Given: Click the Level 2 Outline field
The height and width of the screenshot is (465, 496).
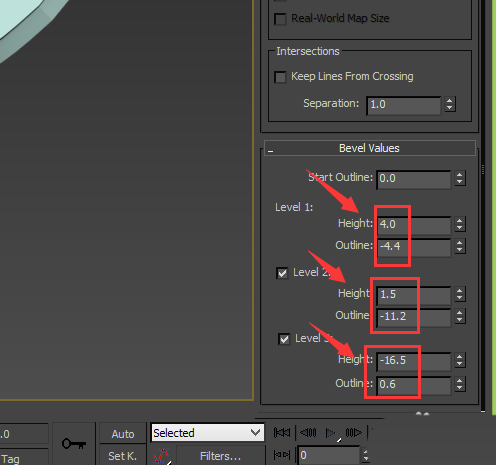Looking at the screenshot, I should pos(413,317).
